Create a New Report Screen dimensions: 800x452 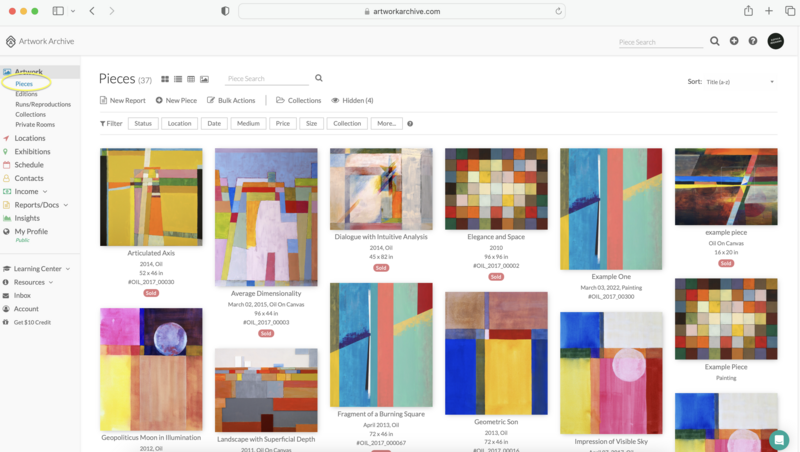coord(123,101)
